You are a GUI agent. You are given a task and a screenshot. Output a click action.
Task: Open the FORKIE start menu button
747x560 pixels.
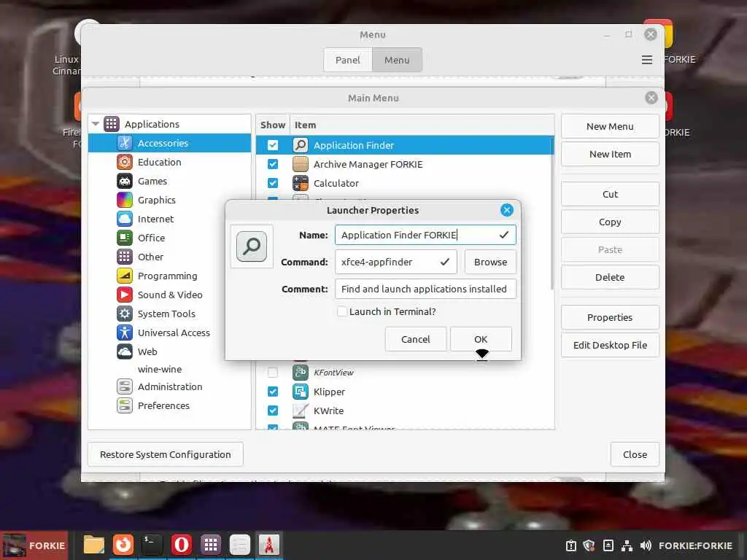tap(34, 545)
